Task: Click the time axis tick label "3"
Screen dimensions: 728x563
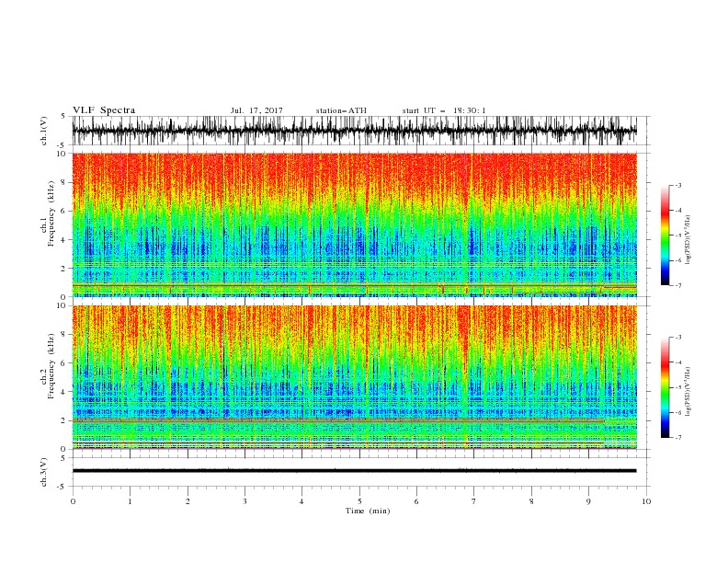Action: [245, 501]
